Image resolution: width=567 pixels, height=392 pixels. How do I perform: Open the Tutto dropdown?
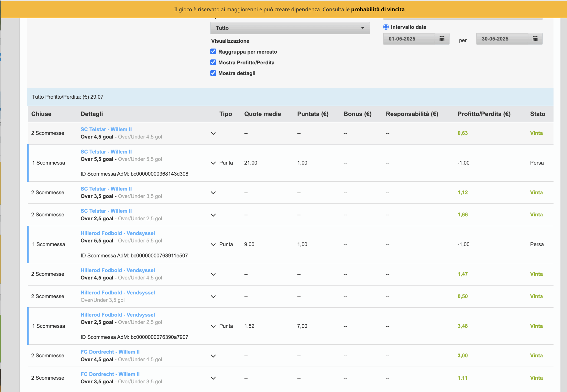[290, 28]
